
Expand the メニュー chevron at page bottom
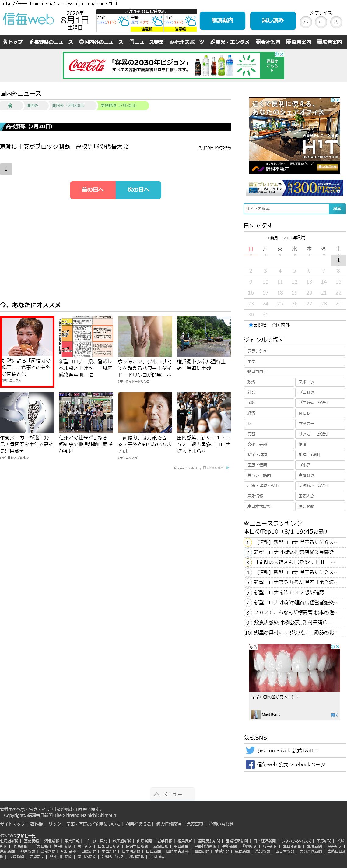click(157, 794)
